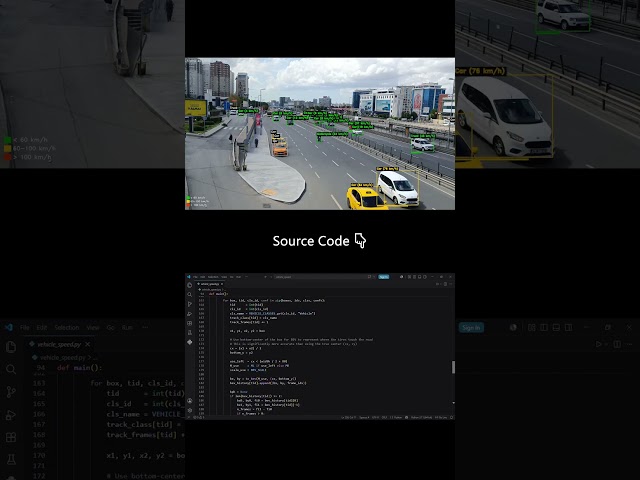Click the scroll down arrow in small editor
Image resolution: width=640 pixels, height=480 pixels.
click(x=453, y=403)
